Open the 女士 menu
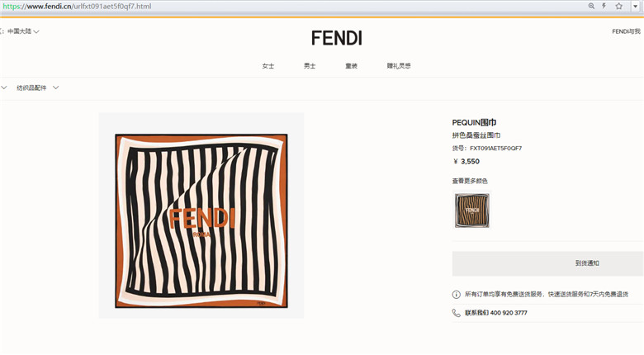Screen dimensions: 644x355 [268, 66]
